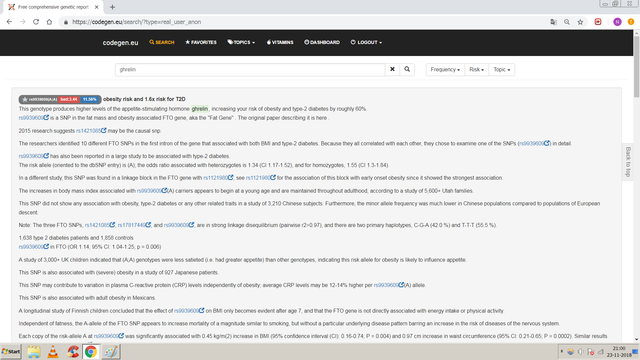Open rs9939609 link after 'Each copy of the risk-allele A'

[x=106, y=336]
